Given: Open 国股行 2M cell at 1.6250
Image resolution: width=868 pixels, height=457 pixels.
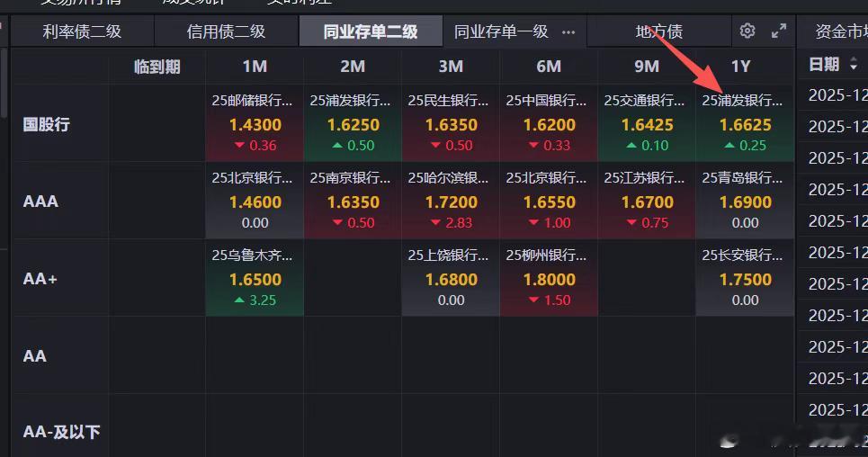Looking at the screenshot, I should point(353,122).
